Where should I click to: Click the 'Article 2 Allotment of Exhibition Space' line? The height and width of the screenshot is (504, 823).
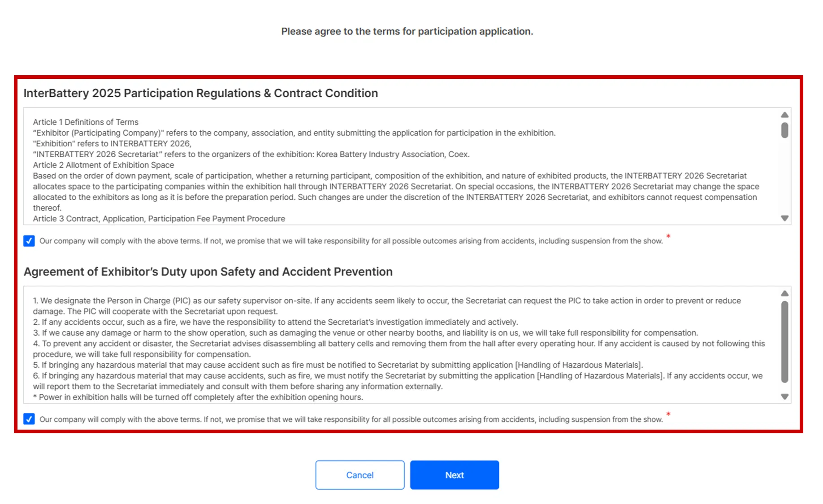point(104,165)
